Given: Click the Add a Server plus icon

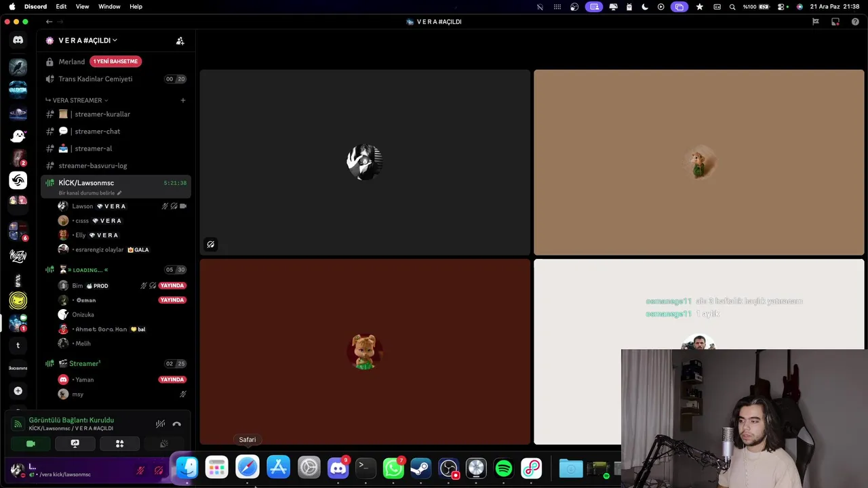Looking at the screenshot, I should point(18,390).
